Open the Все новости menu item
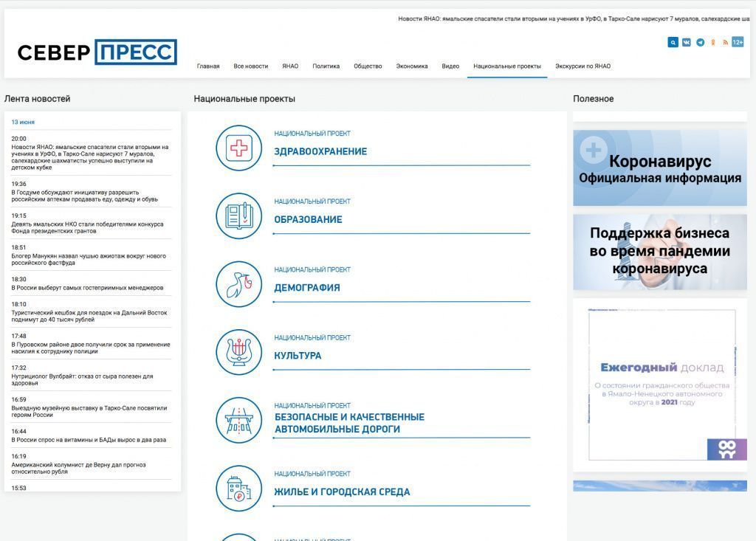756x541 pixels. 251,66
